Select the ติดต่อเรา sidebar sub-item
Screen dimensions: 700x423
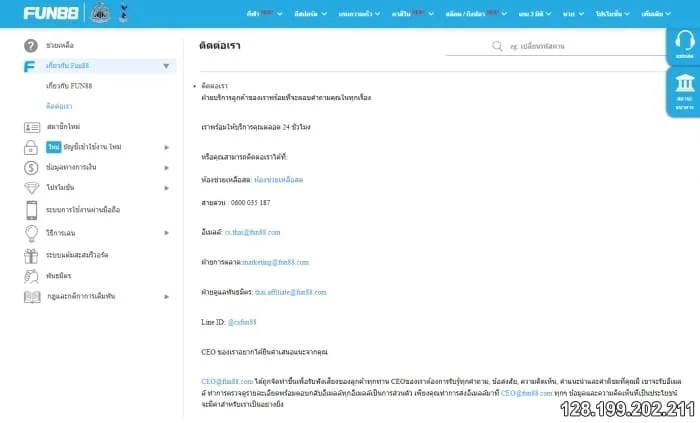tap(58, 105)
